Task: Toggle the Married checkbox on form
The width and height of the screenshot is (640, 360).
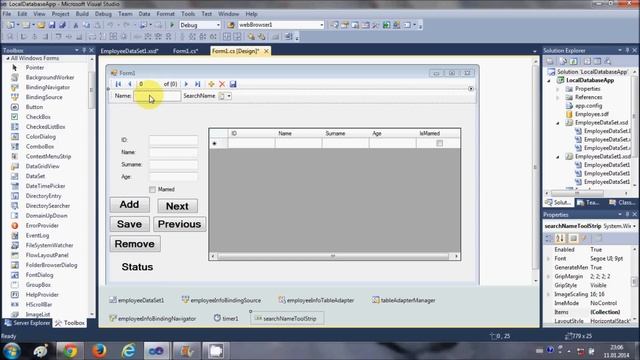Action: [x=152, y=189]
